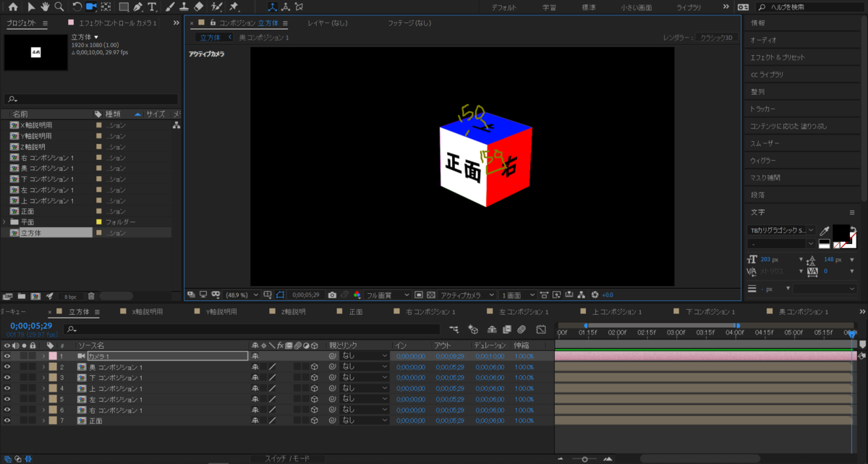The width and height of the screenshot is (868, 464).
Task: Switch to the Y軸説明用 timeline tab
Action: point(221,312)
